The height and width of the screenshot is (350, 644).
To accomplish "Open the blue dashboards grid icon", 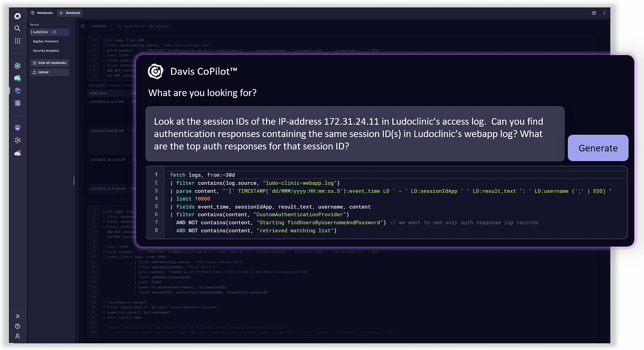I will tap(17, 103).
